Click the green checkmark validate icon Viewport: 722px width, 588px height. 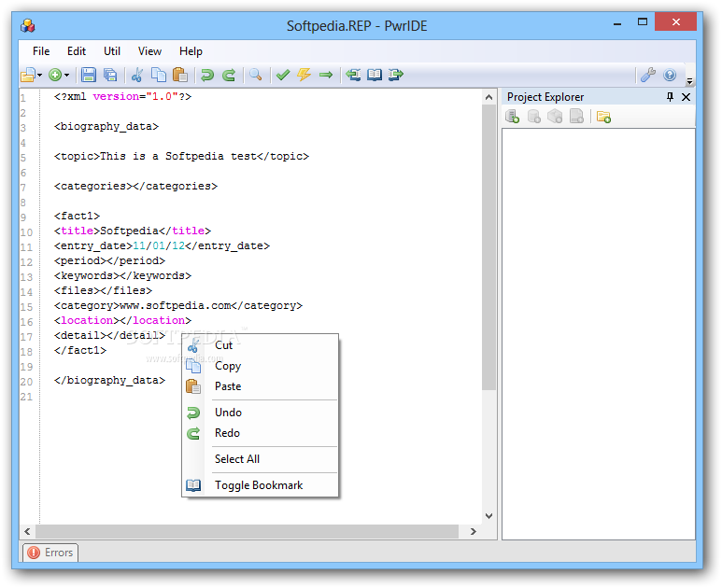[283, 75]
